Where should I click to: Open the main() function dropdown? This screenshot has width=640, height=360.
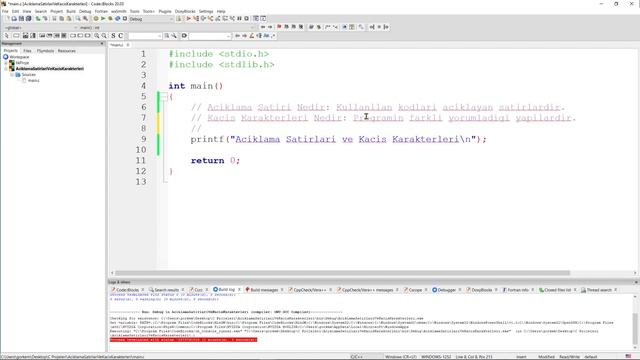[167, 28]
